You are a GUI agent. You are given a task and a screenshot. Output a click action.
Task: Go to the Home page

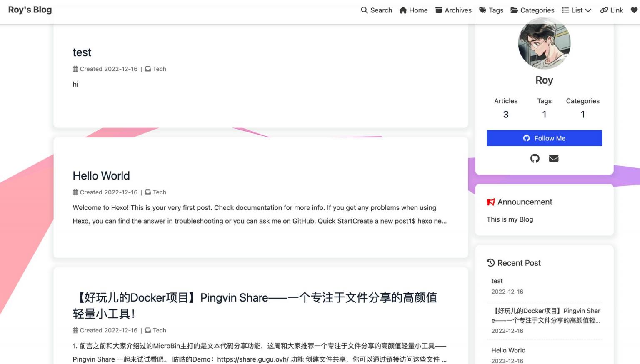[413, 10]
